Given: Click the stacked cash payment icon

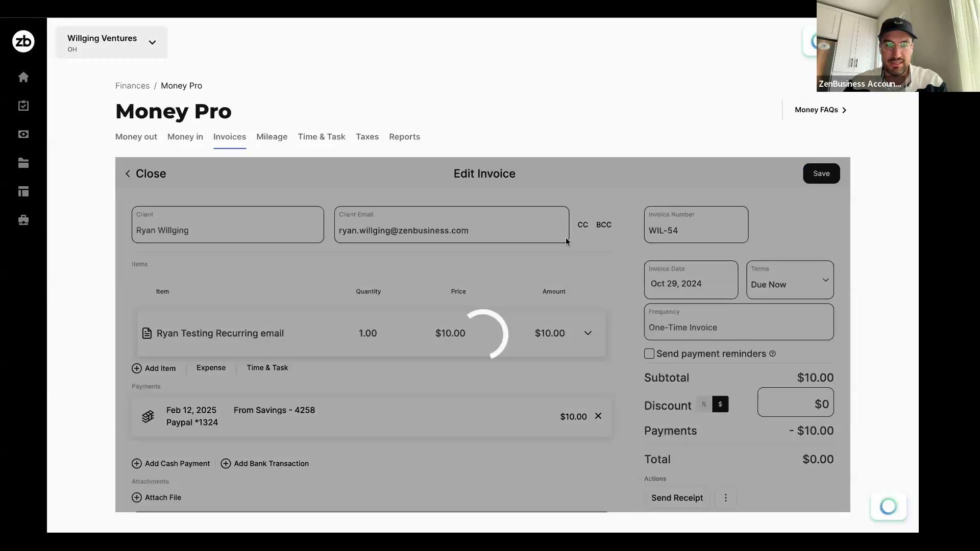Looking at the screenshot, I should click(148, 416).
